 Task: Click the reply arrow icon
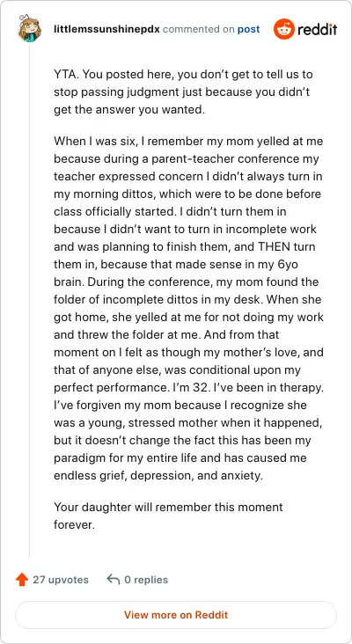(113, 580)
